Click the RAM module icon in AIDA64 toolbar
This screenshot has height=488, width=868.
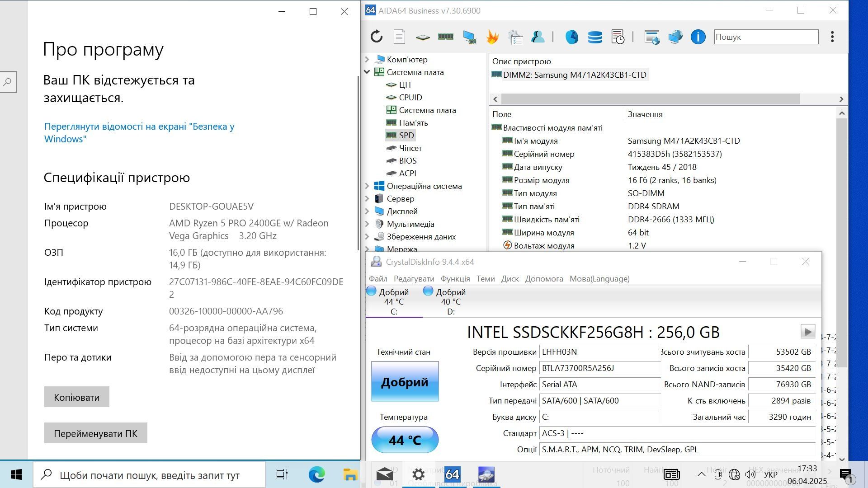(x=446, y=37)
